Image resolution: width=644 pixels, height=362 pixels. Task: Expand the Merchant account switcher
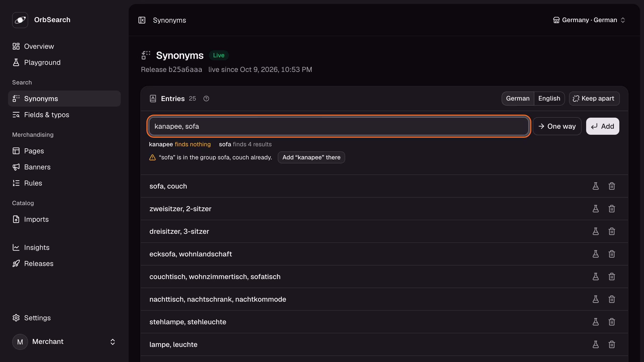tap(64, 342)
